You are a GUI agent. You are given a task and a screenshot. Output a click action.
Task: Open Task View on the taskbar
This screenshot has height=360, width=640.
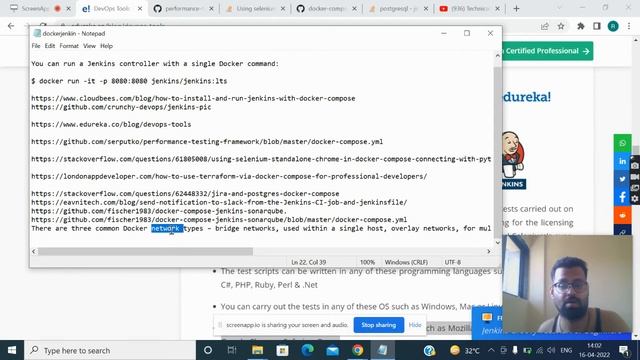(x=232, y=350)
